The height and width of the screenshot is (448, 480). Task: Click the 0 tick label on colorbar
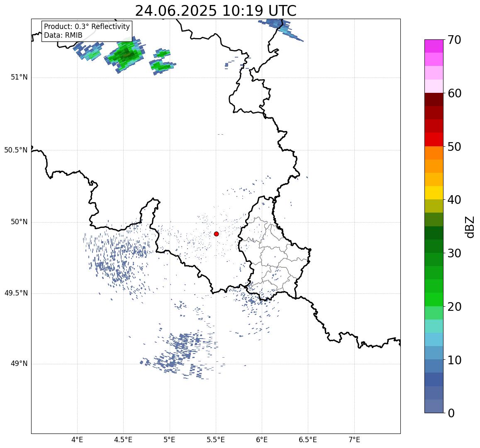click(x=451, y=413)
